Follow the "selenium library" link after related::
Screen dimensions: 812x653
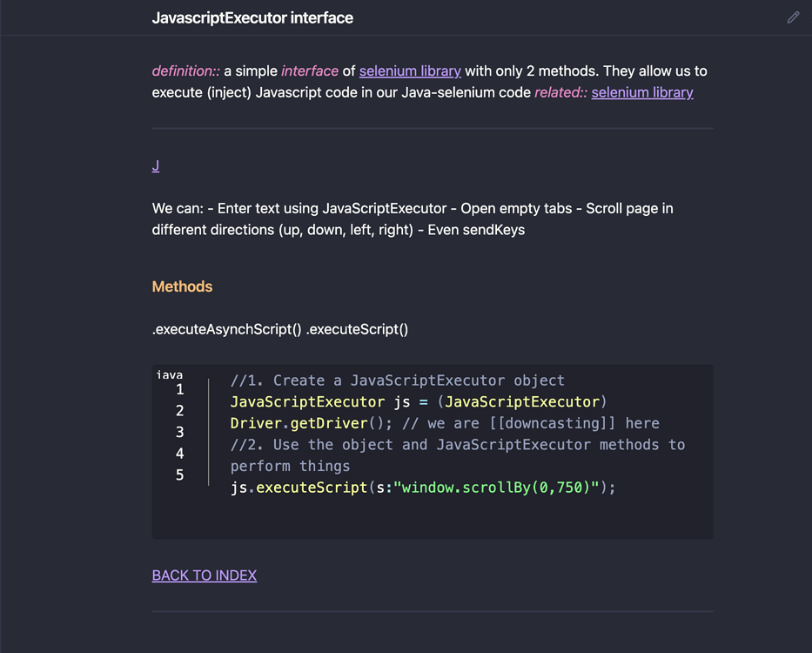point(642,92)
